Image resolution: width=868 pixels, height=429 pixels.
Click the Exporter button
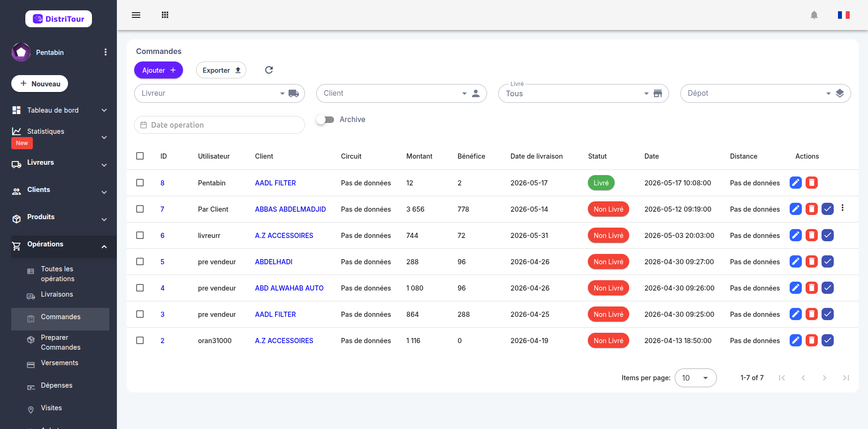[x=221, y=70]
